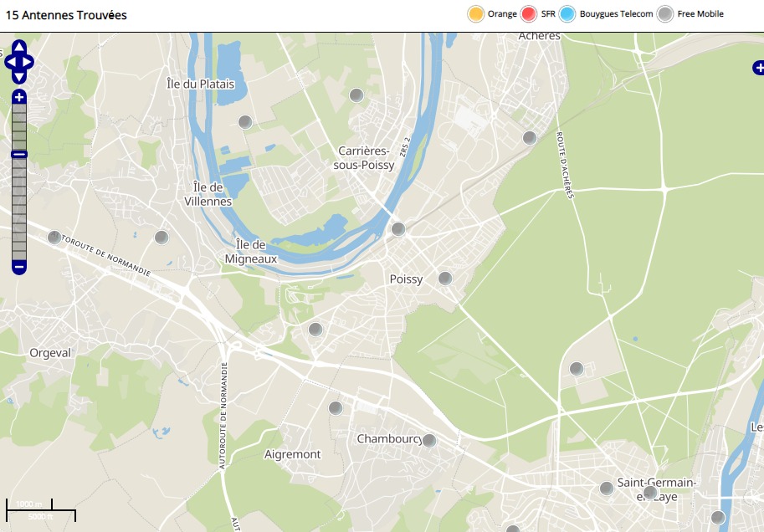Click the Orgeval town label on map
This screenshot has width=764, height=532.
[51, 353]
